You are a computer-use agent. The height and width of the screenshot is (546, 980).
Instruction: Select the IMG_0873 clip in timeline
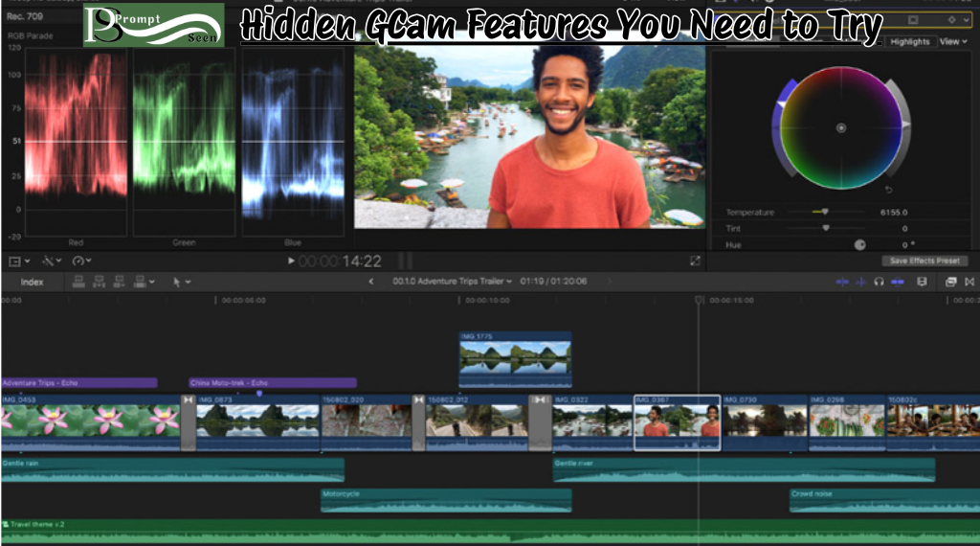coord(257,422)
